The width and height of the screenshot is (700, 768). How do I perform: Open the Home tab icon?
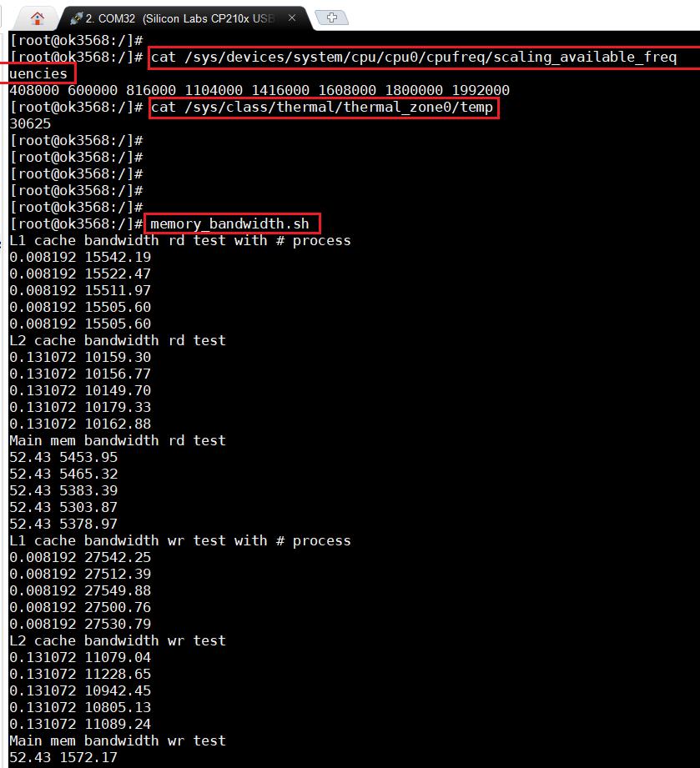38,18
